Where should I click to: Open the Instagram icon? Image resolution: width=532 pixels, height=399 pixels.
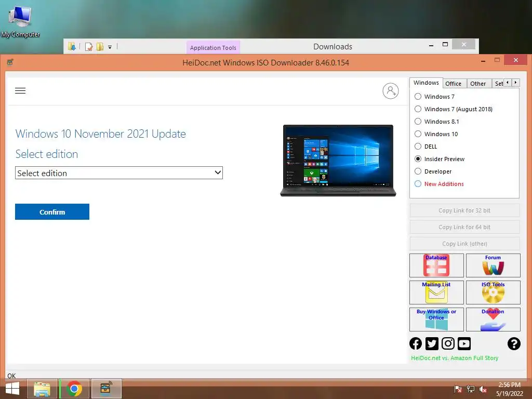(x=448, y=344)
